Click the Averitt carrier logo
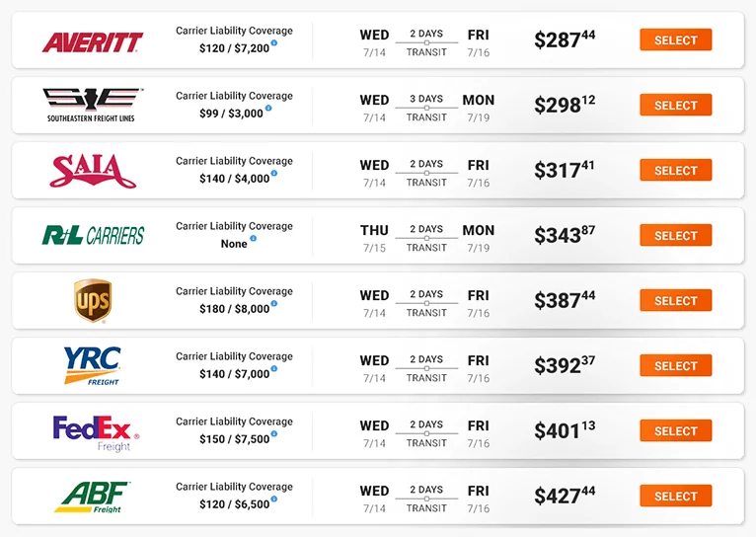 click(93, 41)
